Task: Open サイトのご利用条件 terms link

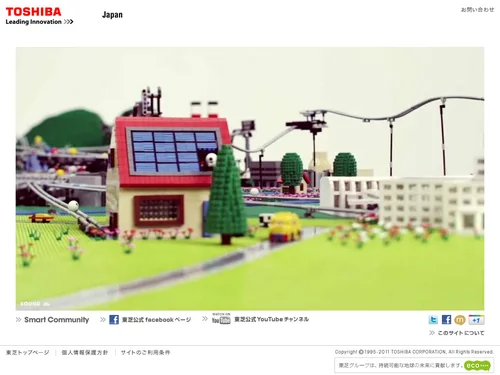Action: pos(145,352)
